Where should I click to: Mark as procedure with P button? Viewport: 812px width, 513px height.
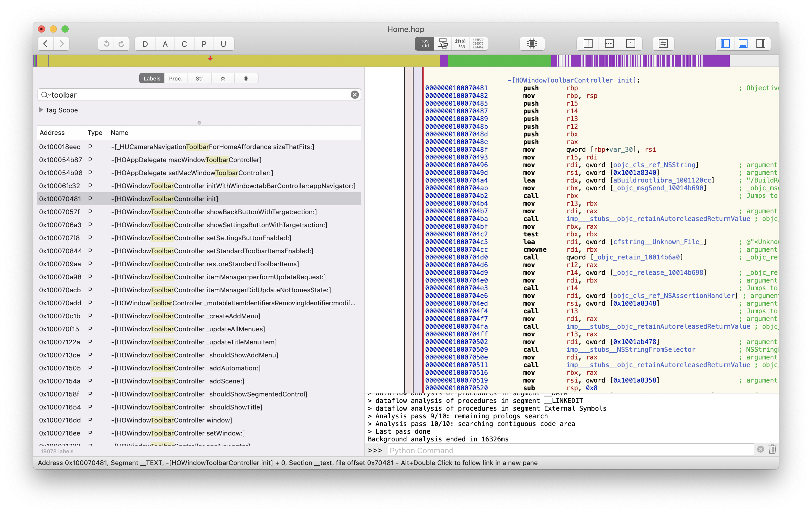pyautogui.click(x=204, y=44)
